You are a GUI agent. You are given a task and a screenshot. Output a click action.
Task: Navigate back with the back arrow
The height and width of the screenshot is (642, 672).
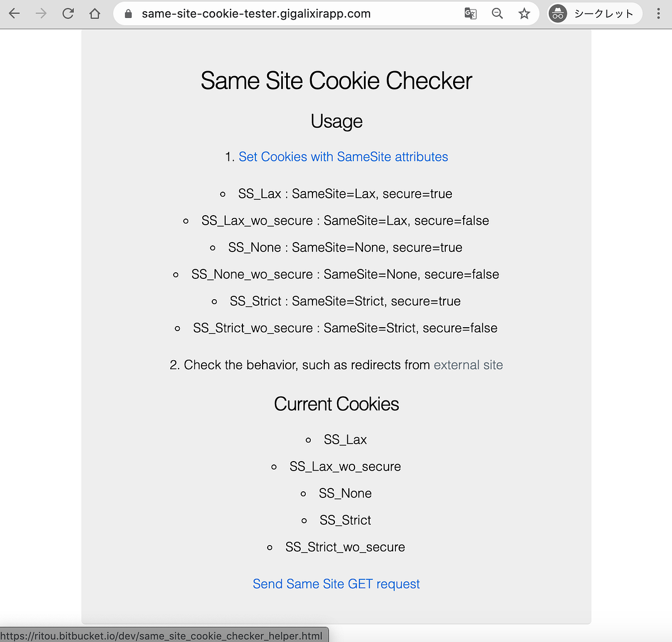(x=14, y=13)
